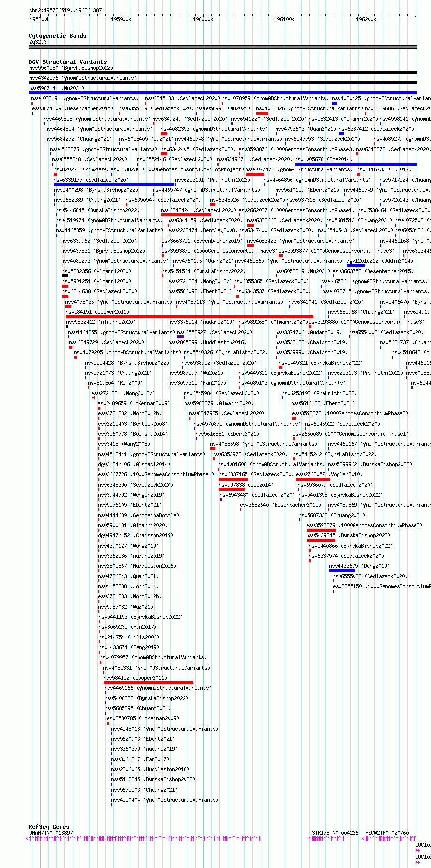Open nsv997838 (Coe2014) variant
The width and height of the screenshot is (431, 868).
click(x=246, y=485)
